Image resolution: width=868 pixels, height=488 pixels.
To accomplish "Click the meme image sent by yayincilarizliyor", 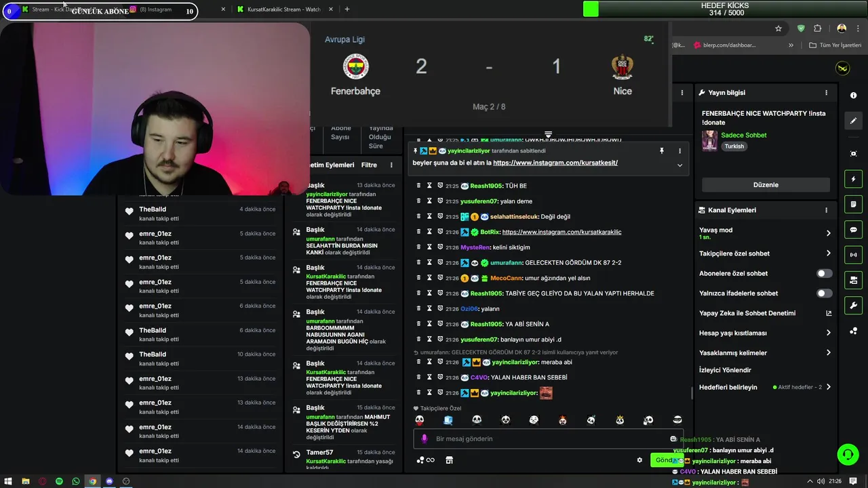I will tap(546, 393).
